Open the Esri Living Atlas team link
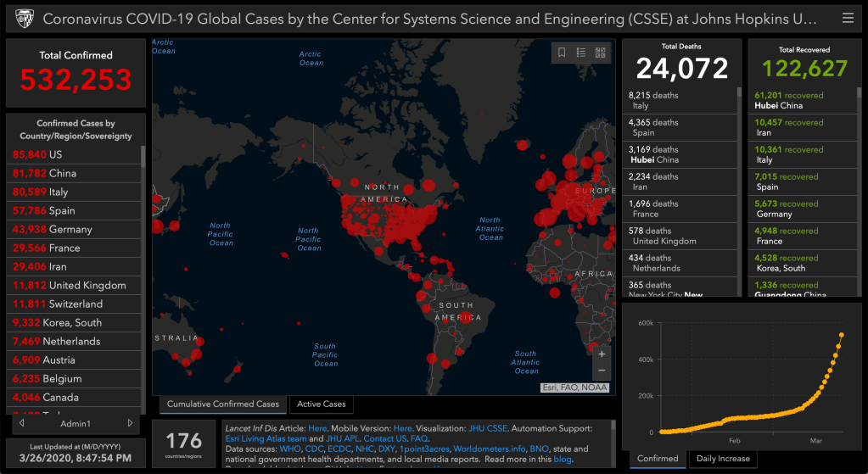Image resolution: width=868 pixels, height=474 pixels. pos(266,438)
